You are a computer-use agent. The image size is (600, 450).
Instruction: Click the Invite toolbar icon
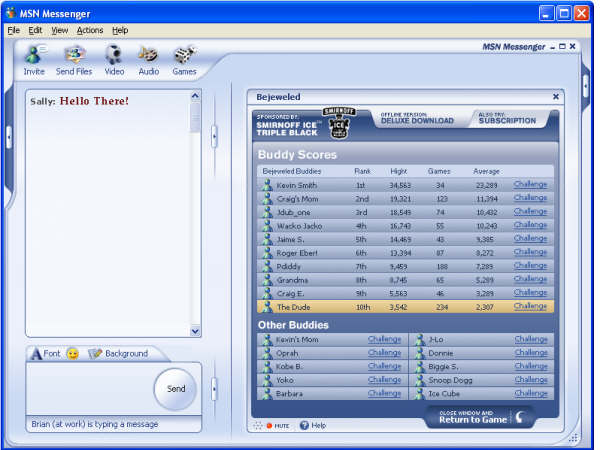[34, 60]
